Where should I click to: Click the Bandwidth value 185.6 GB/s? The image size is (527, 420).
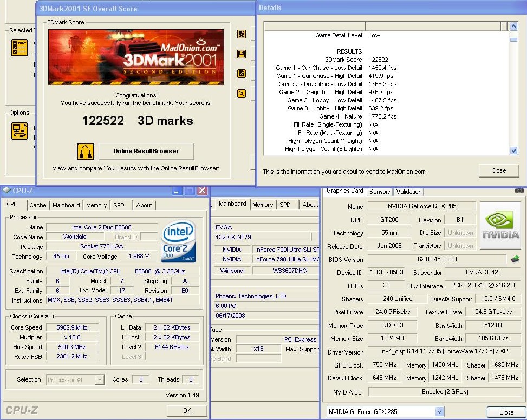[493, 338]
